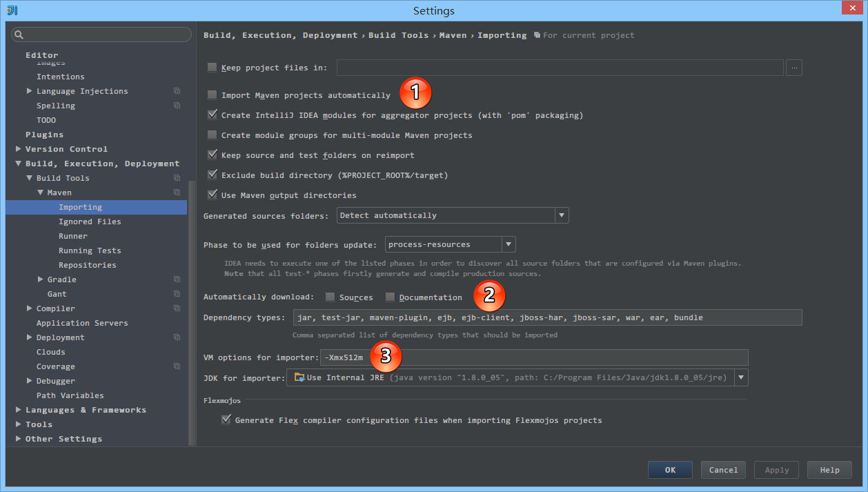This screenshot has width=868, height=492.
Task: Select Ignored Files under Maven
Action: (x=90, y=222)
